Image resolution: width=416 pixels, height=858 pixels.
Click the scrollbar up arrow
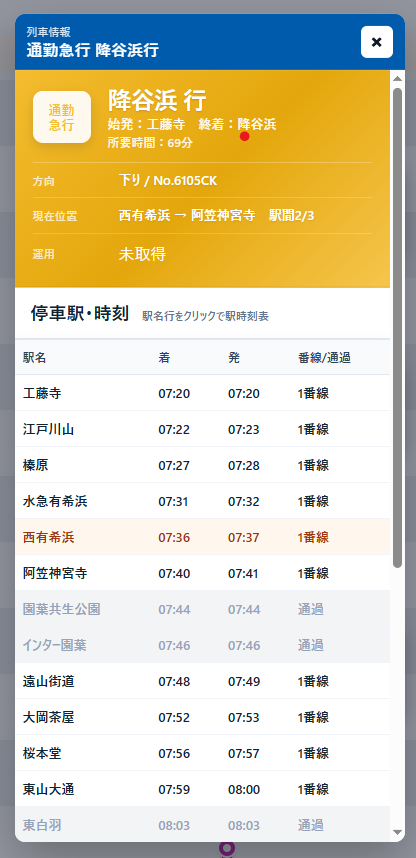397,78
